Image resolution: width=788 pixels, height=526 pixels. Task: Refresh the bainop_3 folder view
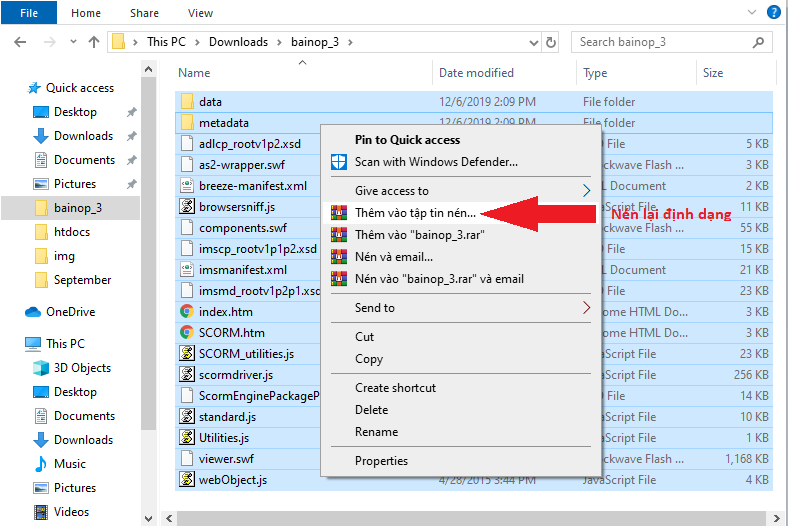coord(551,42)
